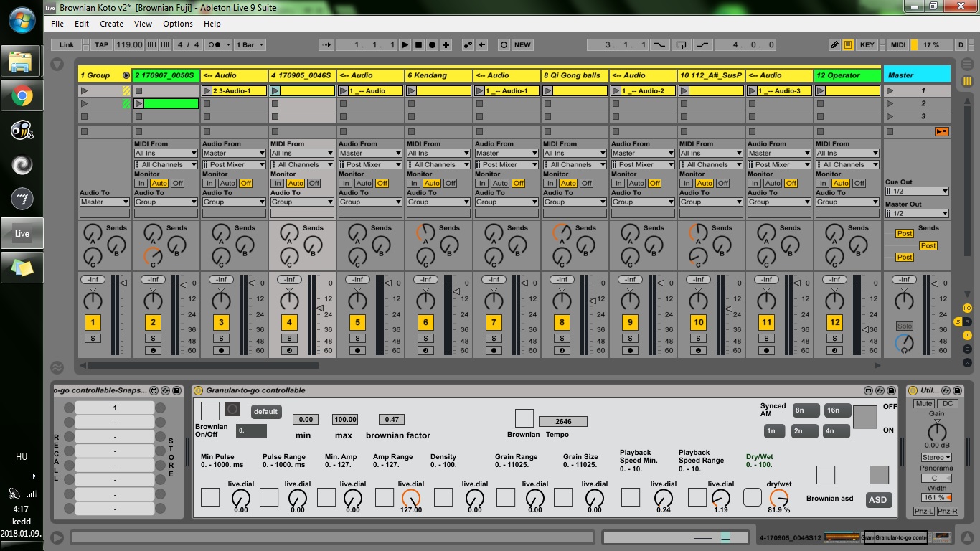This screenshot has height=551, width=980.
Task: Launch the green clip on track 2
Action: (x=139, y=104)
